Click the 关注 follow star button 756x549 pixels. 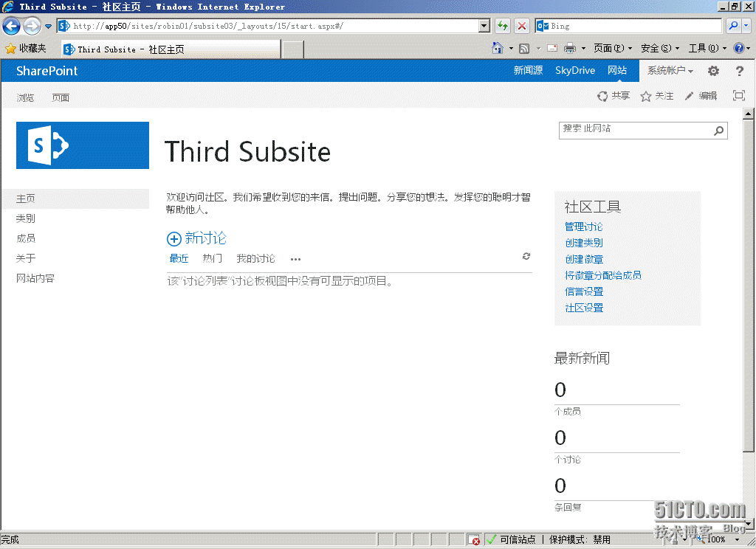point(656,96)
